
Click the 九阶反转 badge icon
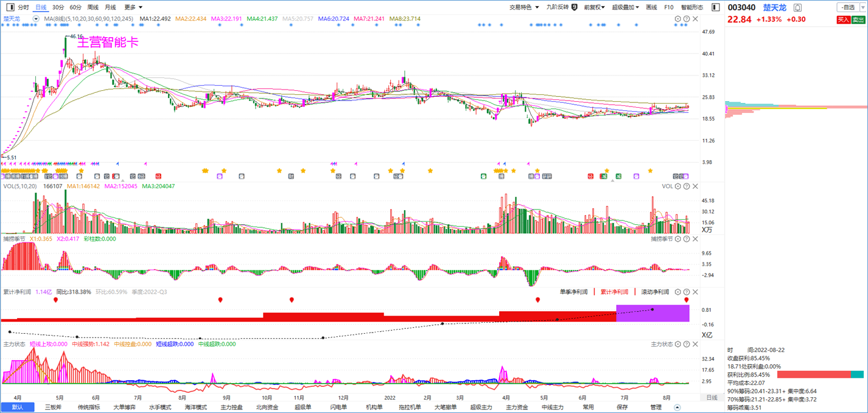pos(574,7)
